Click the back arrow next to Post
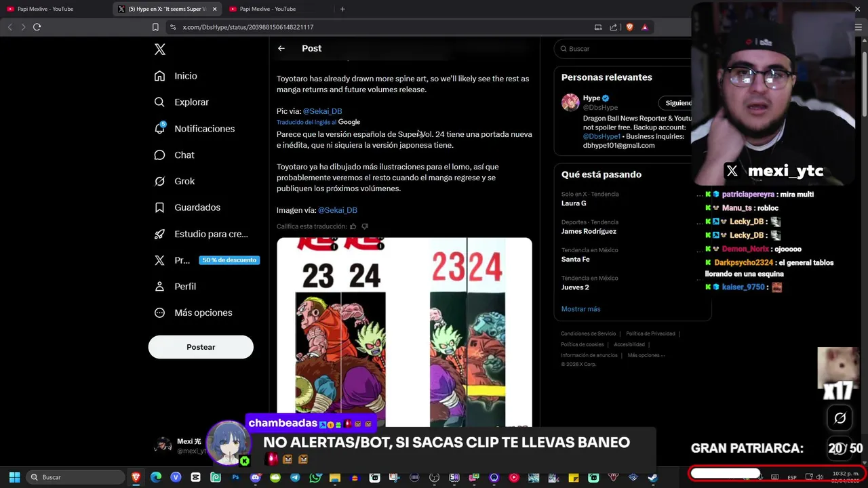The height and width of the screenshot is (488, 868). pyautogui.click(x=281, y=48)
